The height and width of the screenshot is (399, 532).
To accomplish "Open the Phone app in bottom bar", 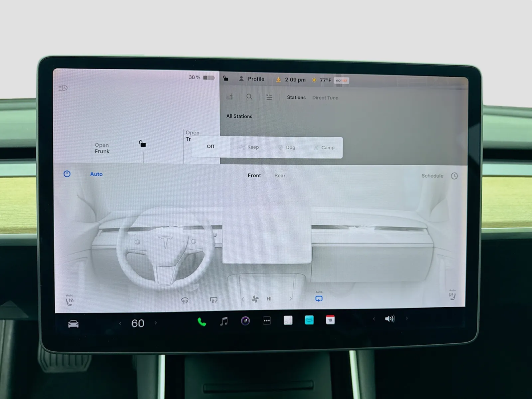I will pyautogui.click(x=202, y=322).
